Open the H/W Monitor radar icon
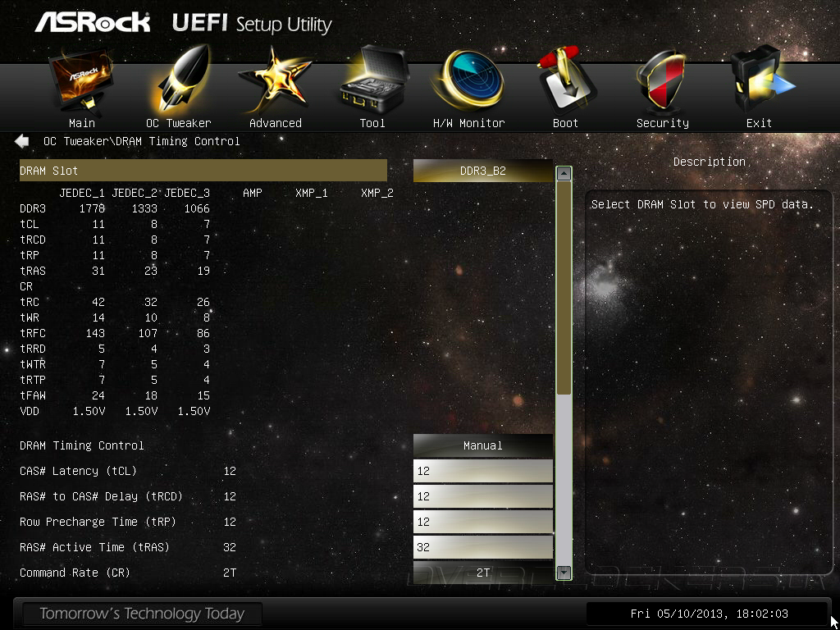Viewport: 840px width, 630px height. click(468, 80)
